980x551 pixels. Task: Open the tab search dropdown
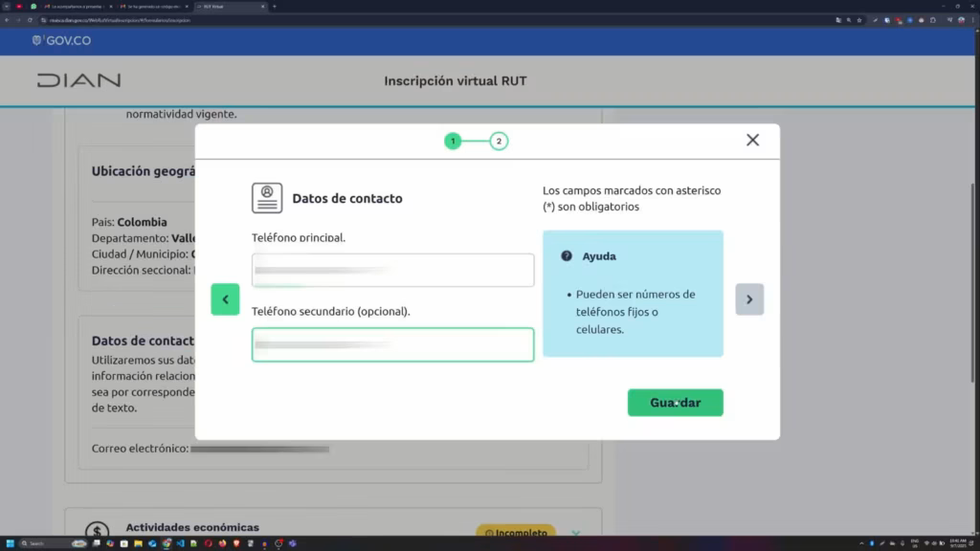[7, 7]
